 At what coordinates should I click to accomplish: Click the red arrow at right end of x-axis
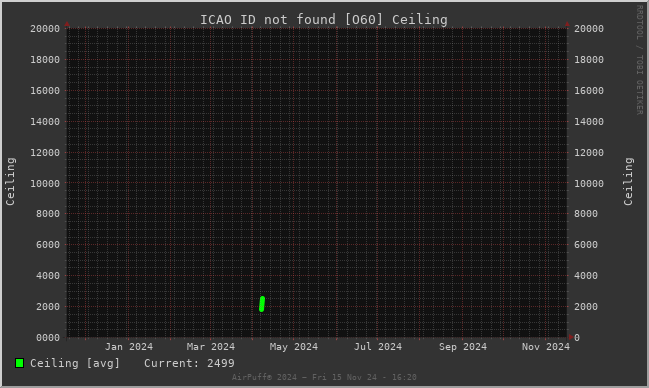tap(571, 337)
